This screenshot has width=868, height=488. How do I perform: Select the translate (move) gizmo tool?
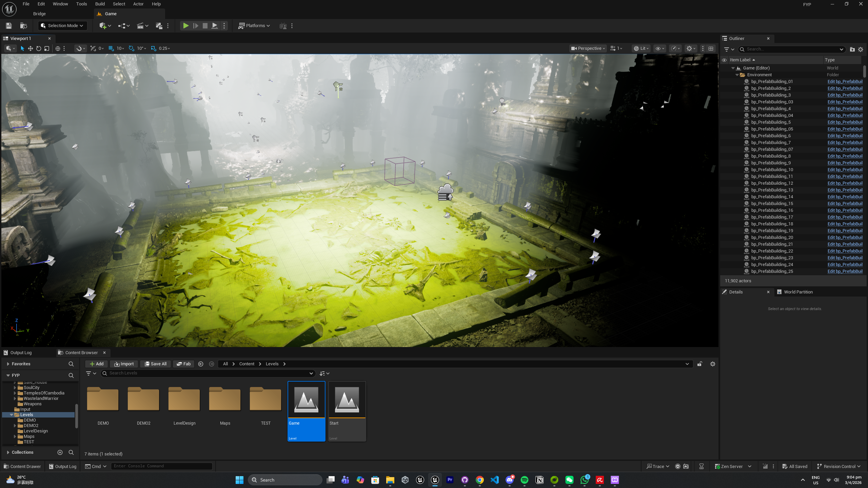coord(31,48)
